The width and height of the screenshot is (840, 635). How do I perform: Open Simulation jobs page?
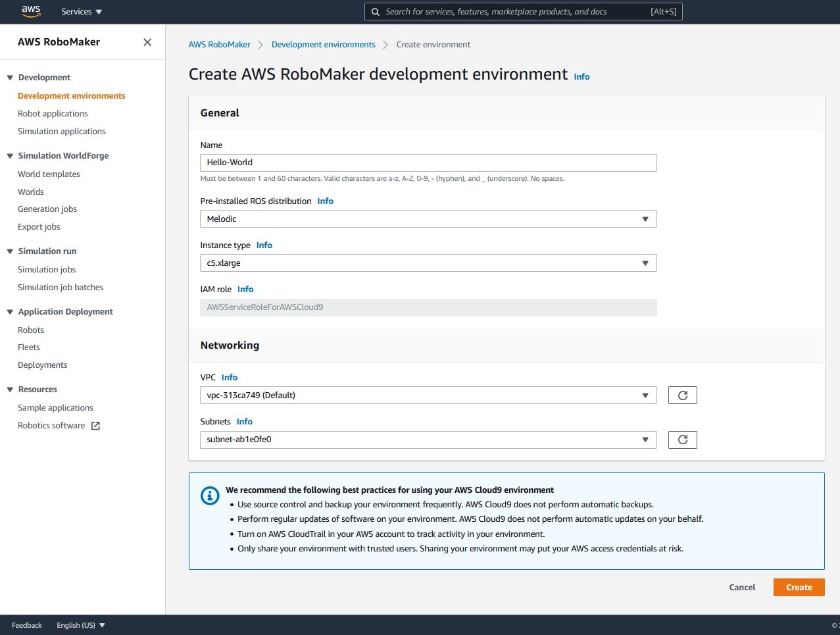[47, 270]
